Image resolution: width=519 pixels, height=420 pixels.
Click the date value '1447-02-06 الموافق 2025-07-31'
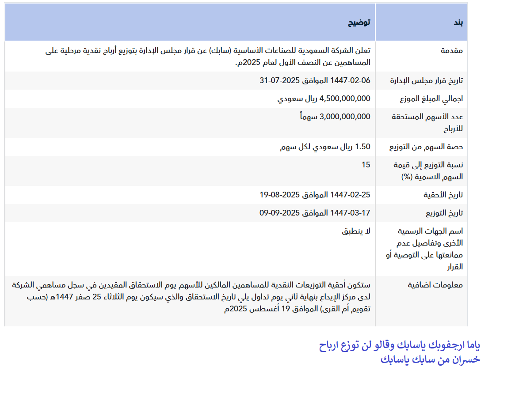click(315, 80)
